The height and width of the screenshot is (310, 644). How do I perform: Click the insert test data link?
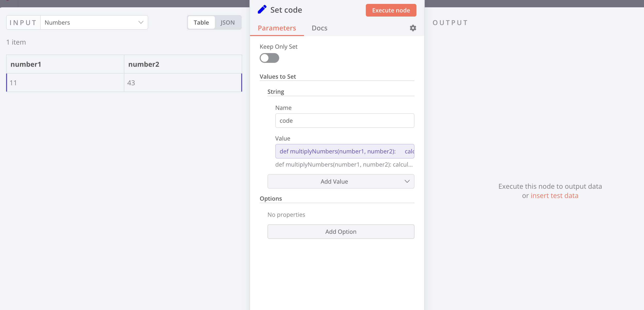coord(554,196)
